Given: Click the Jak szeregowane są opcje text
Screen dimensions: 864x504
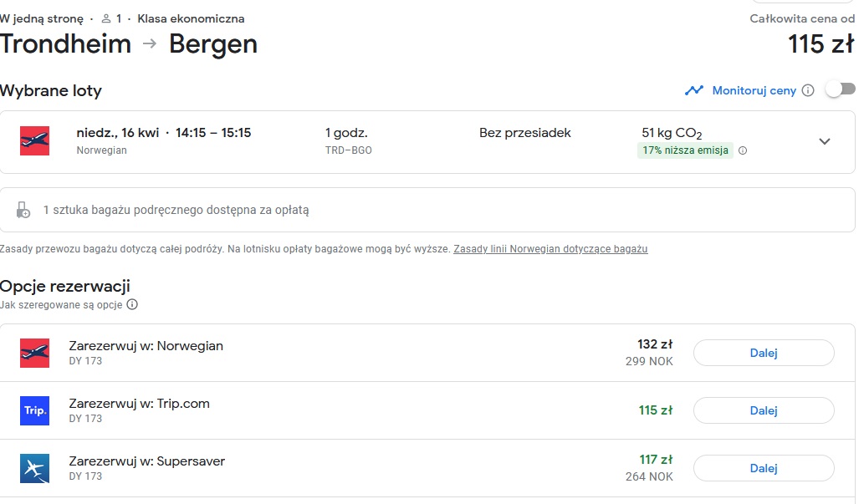Looking at the screenshot, I should [x=61, y=305].
